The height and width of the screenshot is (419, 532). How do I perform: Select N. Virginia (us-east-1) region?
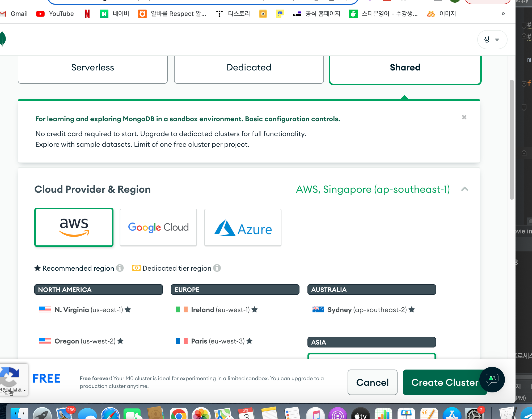tap(85, 310)
